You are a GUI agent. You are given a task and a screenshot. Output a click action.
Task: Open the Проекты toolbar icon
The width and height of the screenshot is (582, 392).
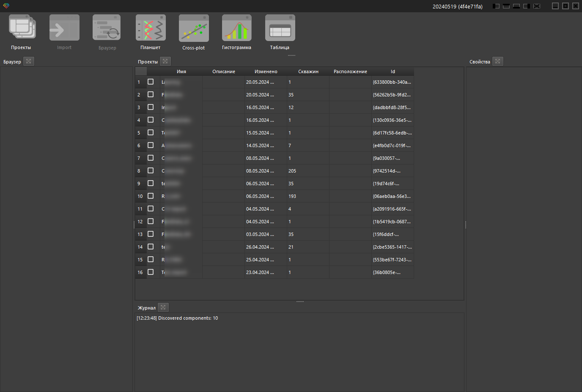pyautogui.click(x=22, y=28)
